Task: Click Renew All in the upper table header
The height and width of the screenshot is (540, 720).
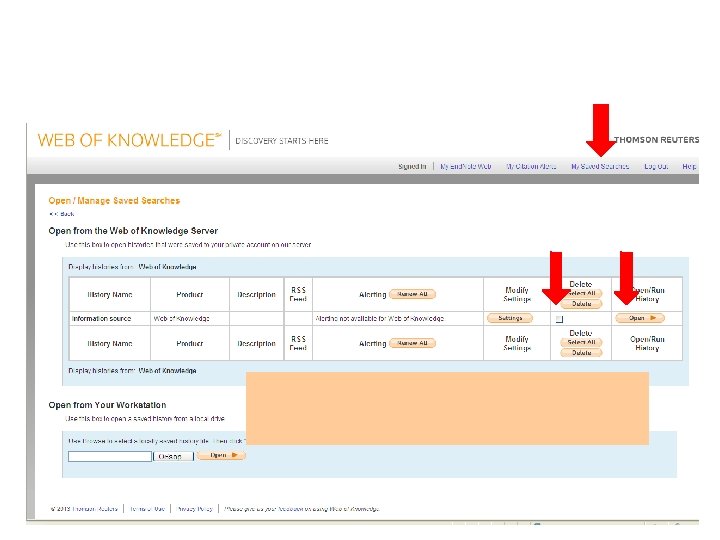Action: (x=412, y=294)
